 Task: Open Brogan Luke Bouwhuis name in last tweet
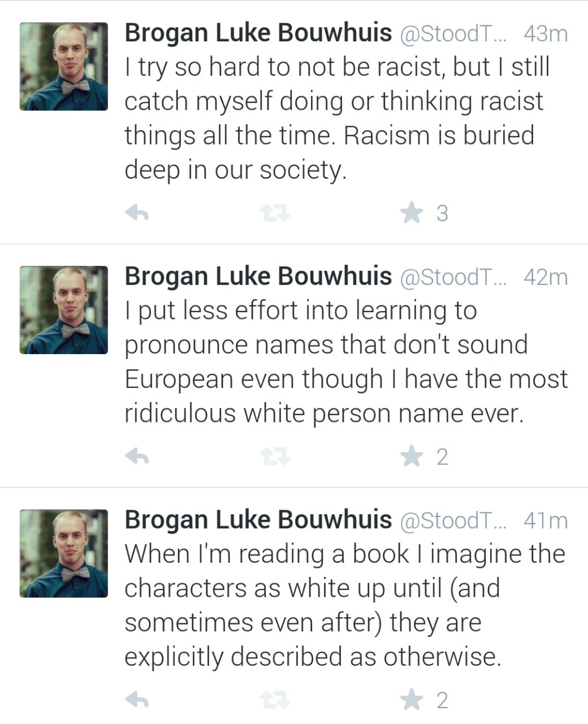click(258, 520)
